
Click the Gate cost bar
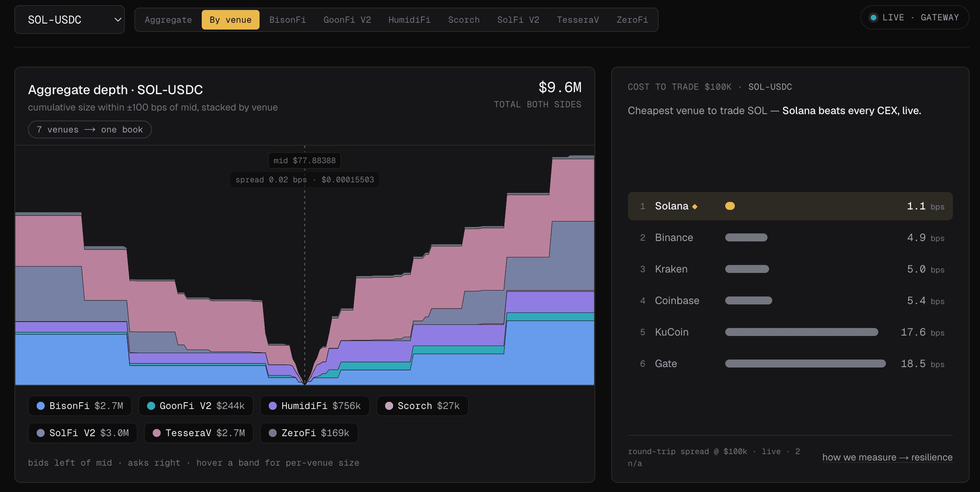[805, 364]
